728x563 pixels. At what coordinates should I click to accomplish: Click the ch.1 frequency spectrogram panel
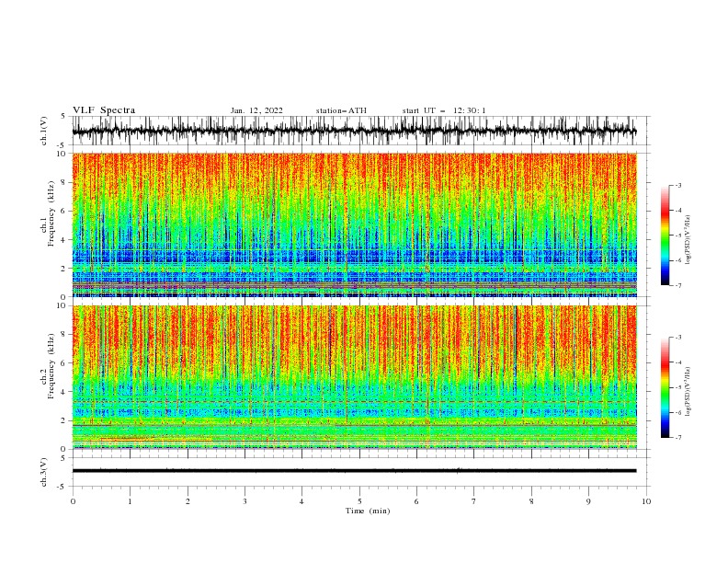(x=354, y=224)
